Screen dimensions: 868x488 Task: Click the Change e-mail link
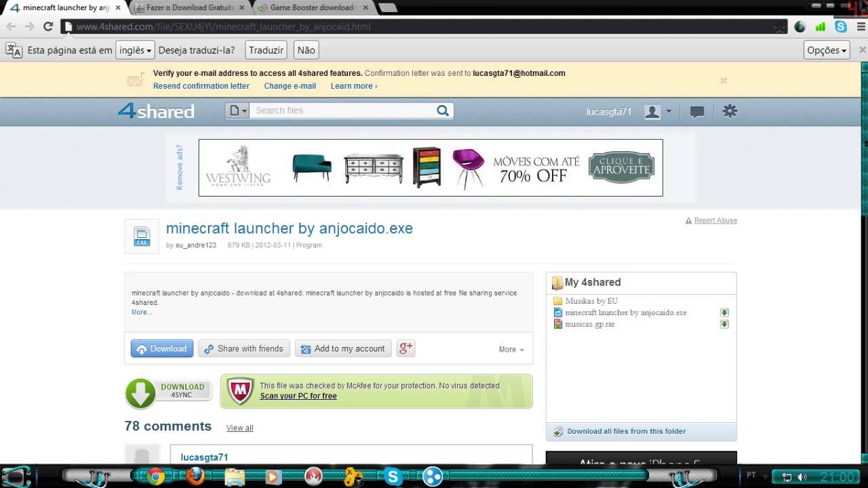click(290, 86)
